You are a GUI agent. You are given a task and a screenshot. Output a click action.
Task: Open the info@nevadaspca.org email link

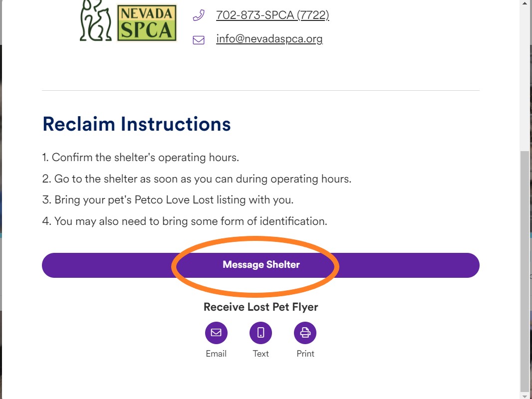[x=269, y=39]
